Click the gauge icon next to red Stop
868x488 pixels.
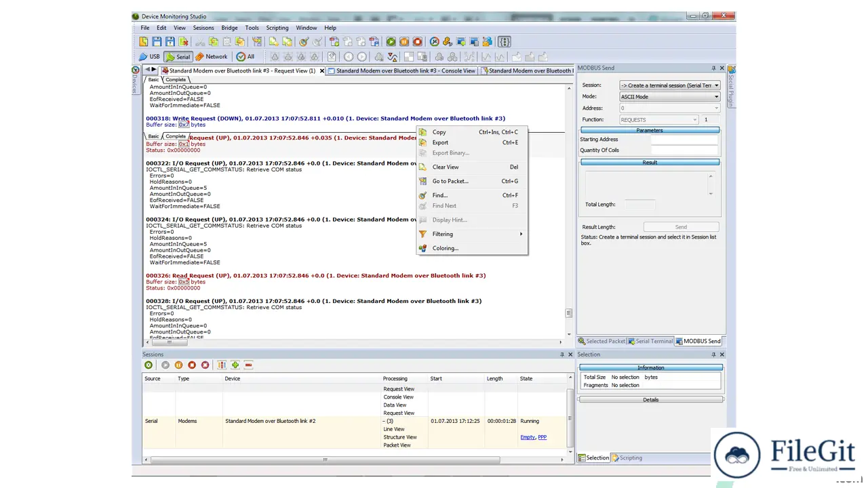[x=435, y=41]
